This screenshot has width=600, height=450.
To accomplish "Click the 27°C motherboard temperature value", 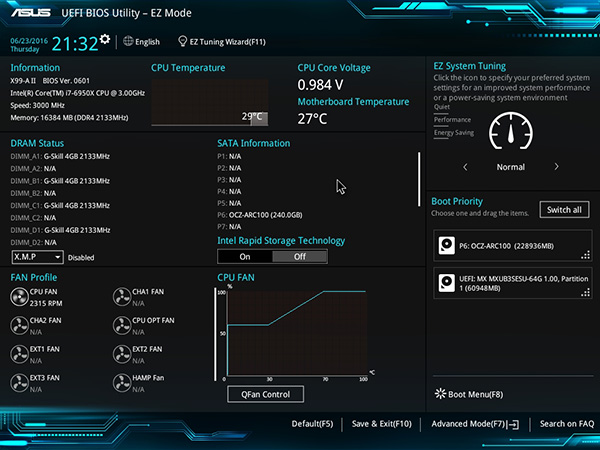I will tap(312, 119).
